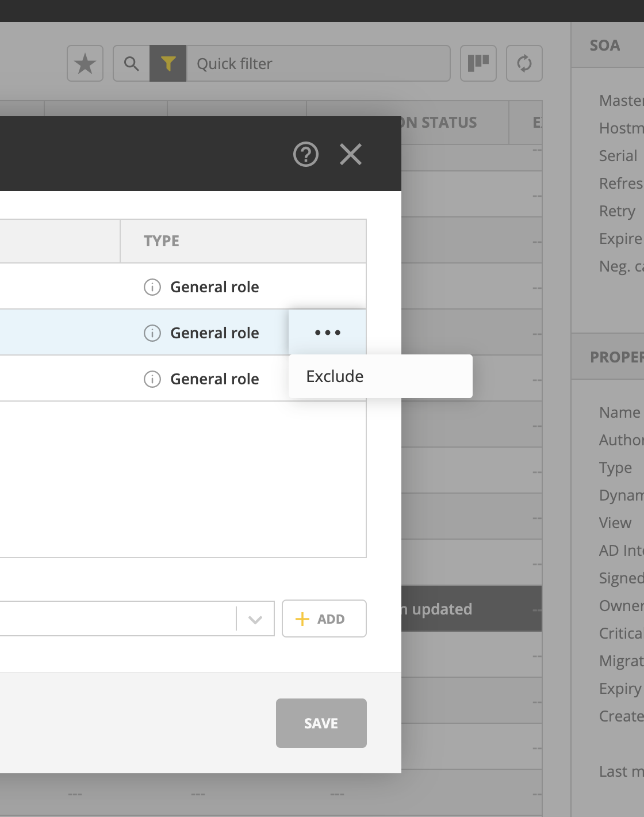
Task: Click the star favorites icon
Action: click(85, 63)
